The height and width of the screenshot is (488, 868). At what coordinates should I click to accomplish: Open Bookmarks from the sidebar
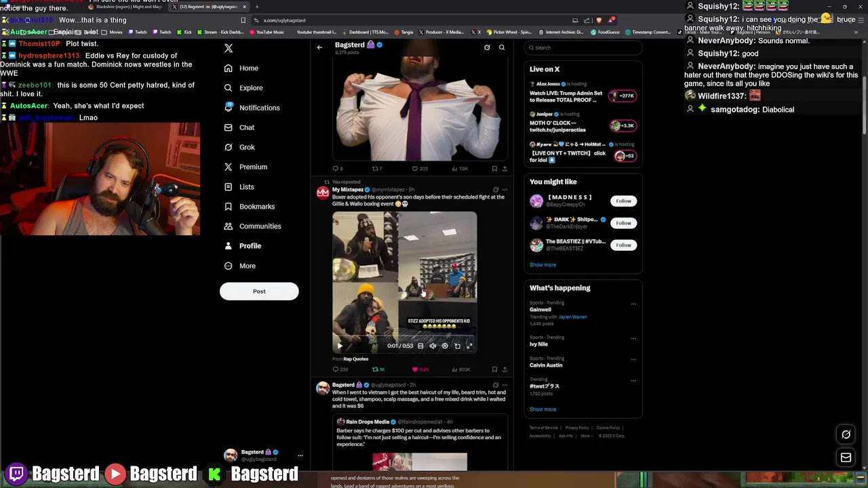(249, 207)
